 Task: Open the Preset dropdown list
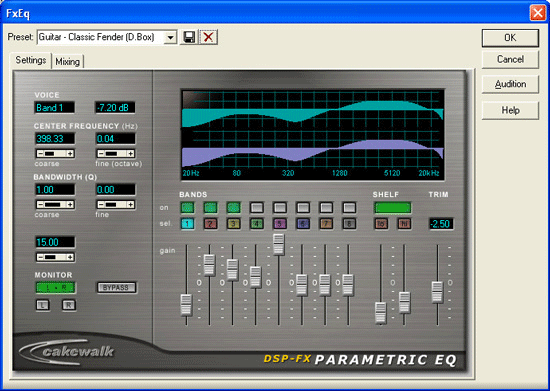tap(170, 37)
